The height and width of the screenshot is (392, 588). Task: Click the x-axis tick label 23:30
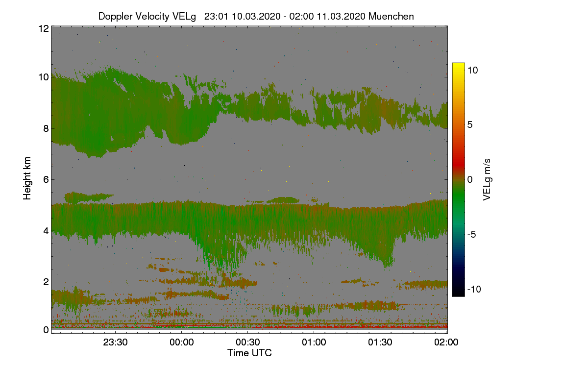116,343
